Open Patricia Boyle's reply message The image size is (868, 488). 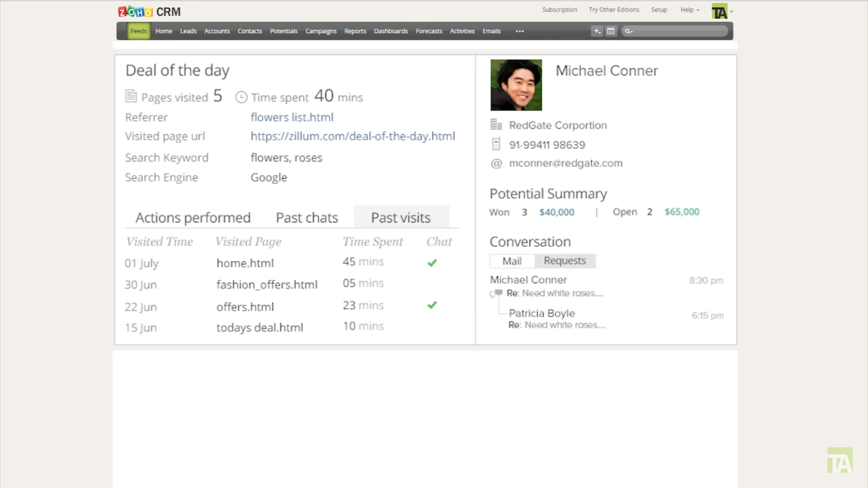(x=616, y=319)
